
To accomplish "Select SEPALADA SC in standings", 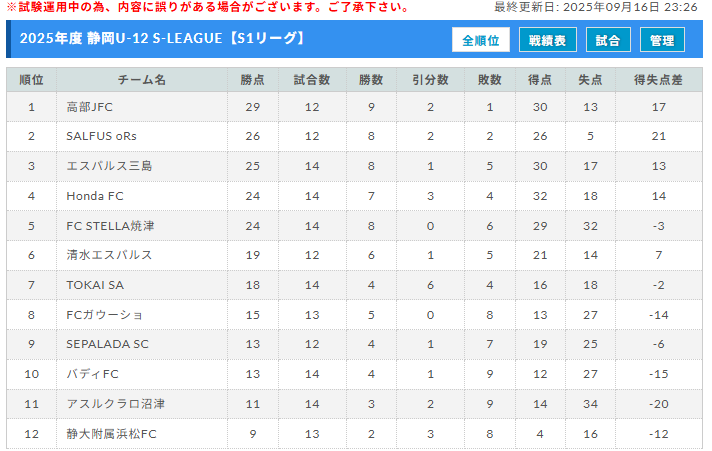I will [x=108, y=344].
